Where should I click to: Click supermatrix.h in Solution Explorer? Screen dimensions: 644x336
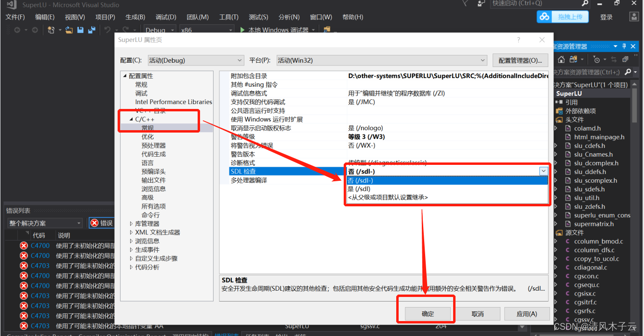[594, 224]
